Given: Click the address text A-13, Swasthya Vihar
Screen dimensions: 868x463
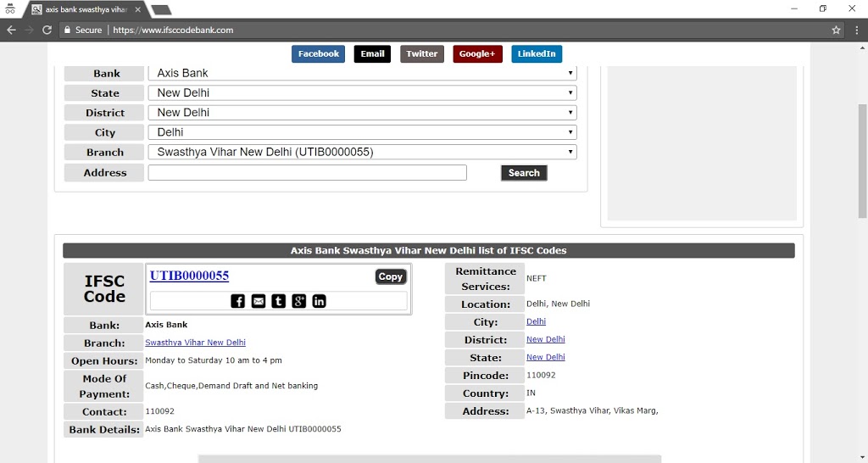Looking at the screenshot, I should click(593, 410).
